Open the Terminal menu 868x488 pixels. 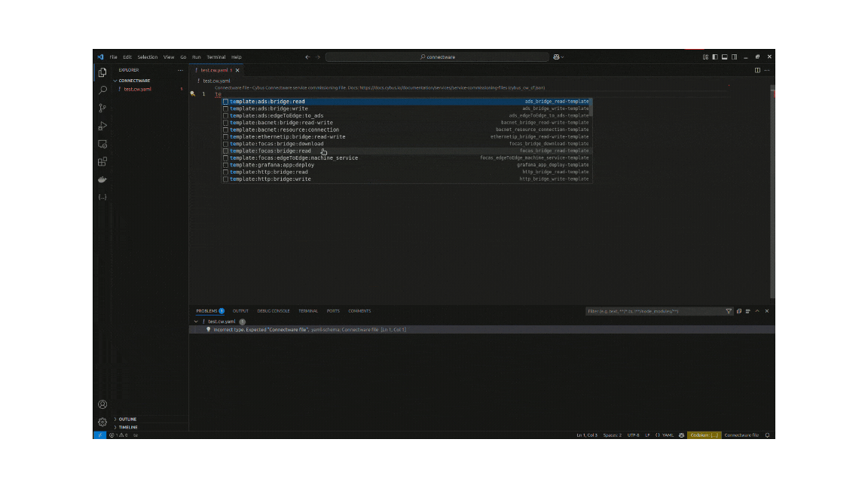pos(217,56)
